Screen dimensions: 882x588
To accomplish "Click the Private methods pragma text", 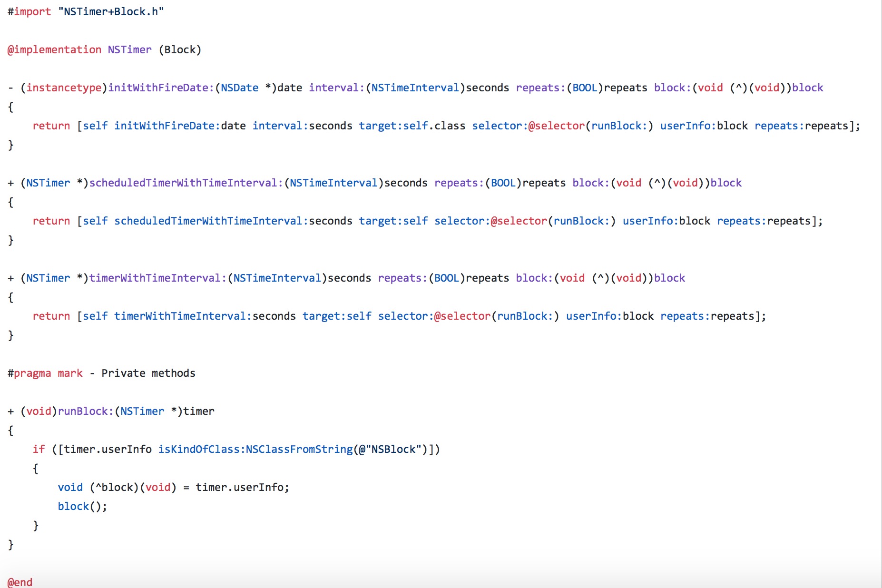I will (x=148, y=373).
